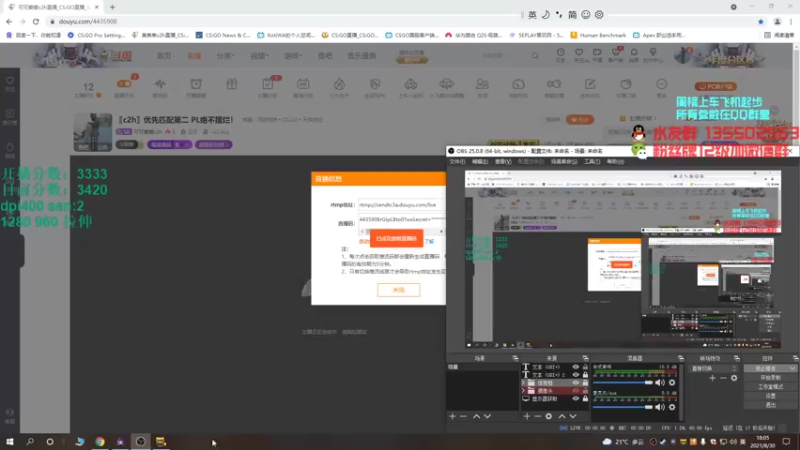
Task: Open the 分类 dropdown in Douyu navigation
Action: pyautogui.click(x=225, y=56)
